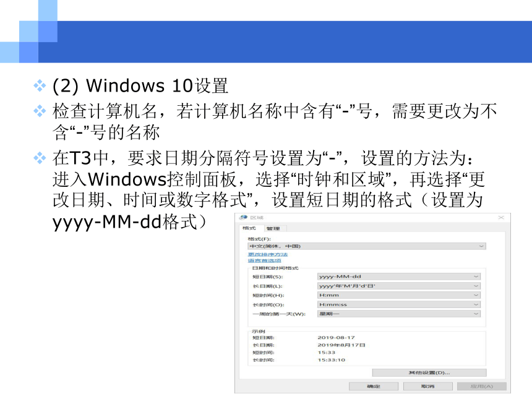Screen dimensions: 532x399
Task: Open the 格式(F) 中文(简体，中国) dropdown
Action: (x=367, y=246)
